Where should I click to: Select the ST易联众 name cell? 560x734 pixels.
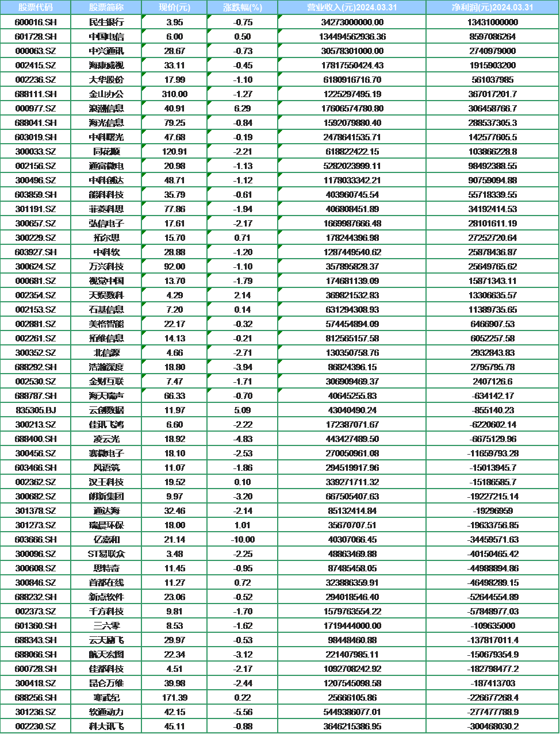pos(106,554)
